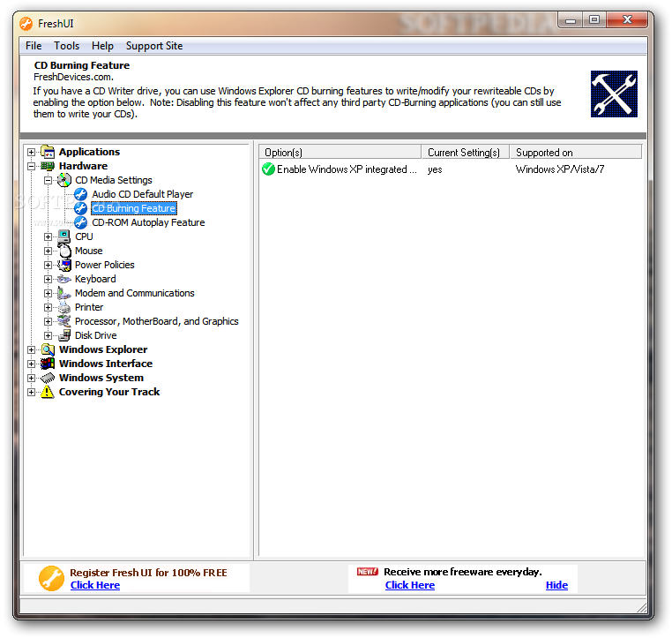
Task: Click the CPU computer icon
Action: point(64,236)
